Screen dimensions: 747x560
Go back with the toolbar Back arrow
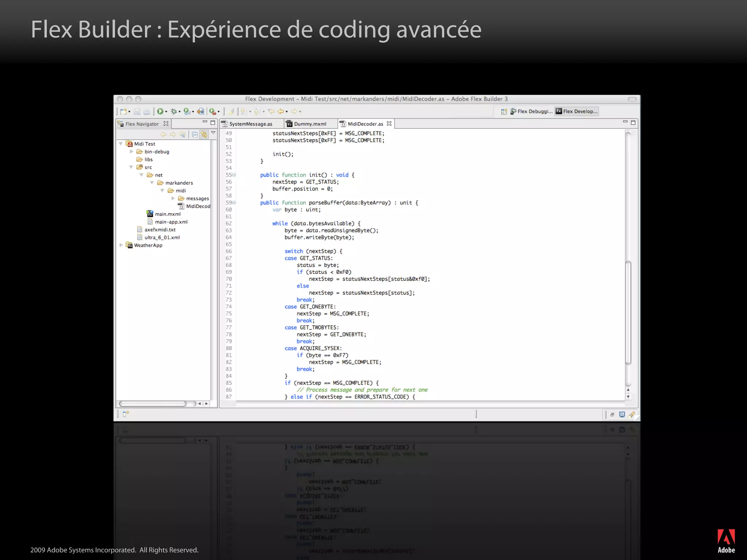[281, 112]
